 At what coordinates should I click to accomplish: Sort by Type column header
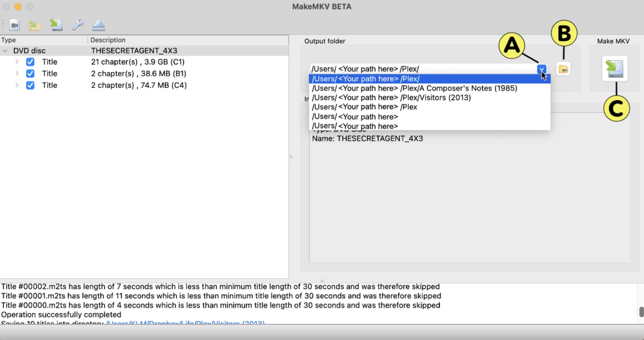(44, 40)
